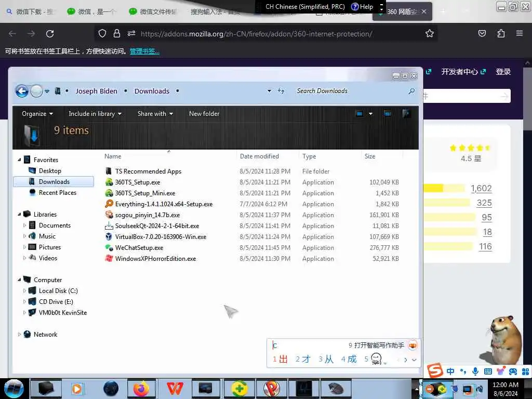This screenshot has width=532, height=399.
Task: Collapse the Computer group
Action: click(x=19, y=280)
